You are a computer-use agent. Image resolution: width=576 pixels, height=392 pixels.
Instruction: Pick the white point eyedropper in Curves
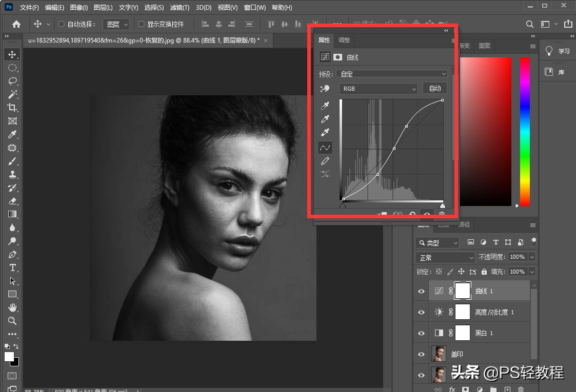point(325,133)
